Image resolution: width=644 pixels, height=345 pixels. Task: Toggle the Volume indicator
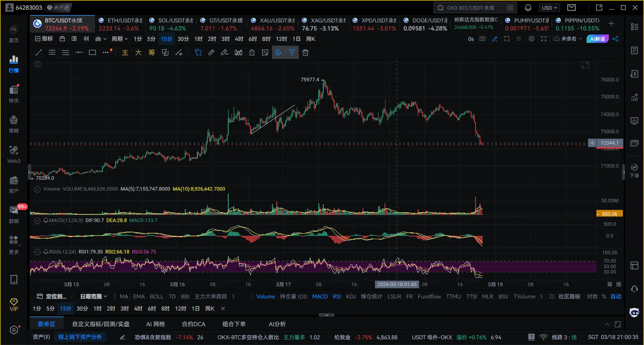pyautogui.click(x=266, y=296)
